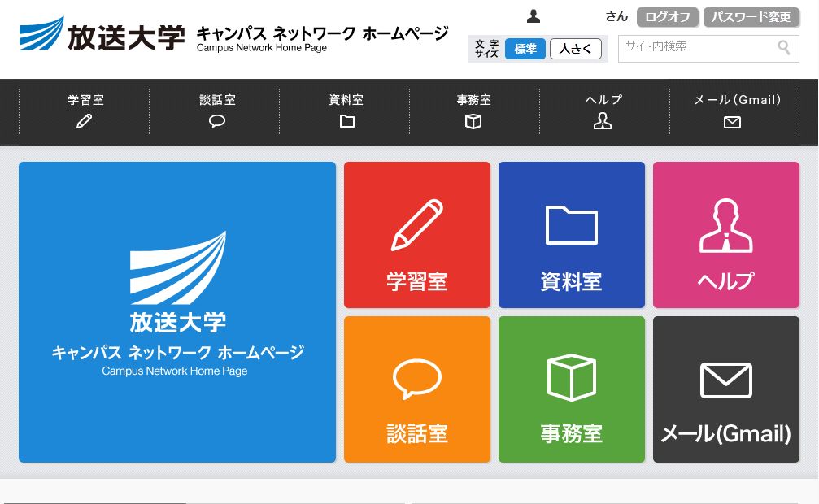Select the メール (Gmail) menu label
Viewport: 819px width, 504px height.
click(x=738, y=100)
